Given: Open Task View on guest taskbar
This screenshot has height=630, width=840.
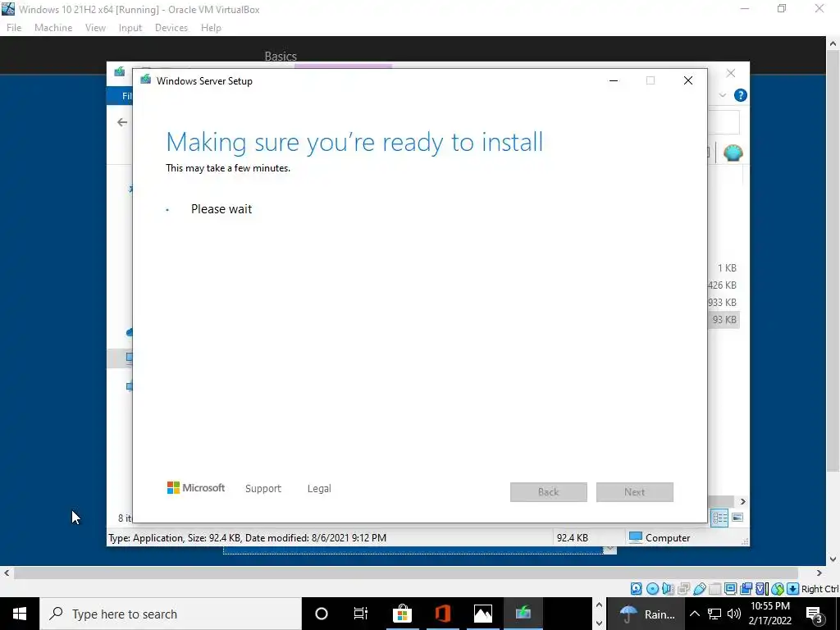Looking at the screenshot, I should (x=361, y=614).
